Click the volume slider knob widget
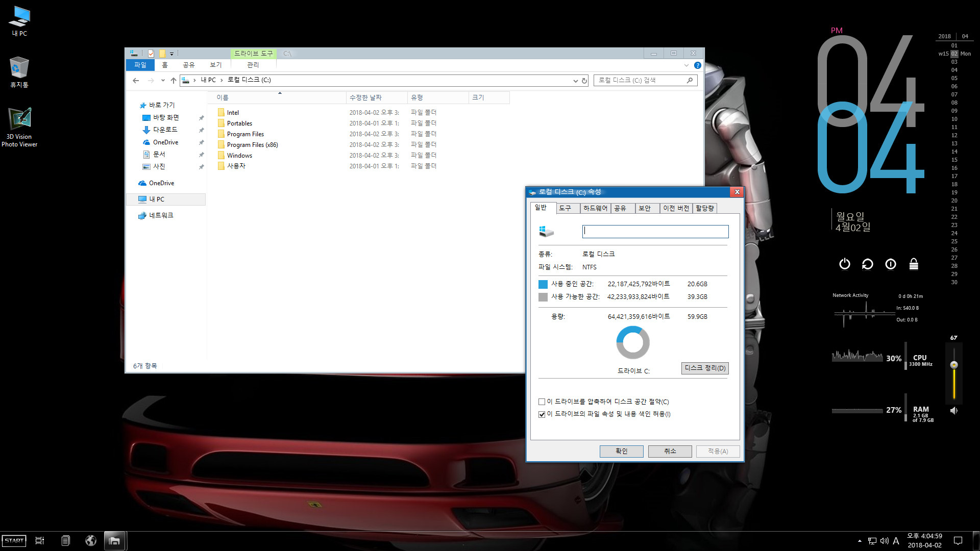 953,365
